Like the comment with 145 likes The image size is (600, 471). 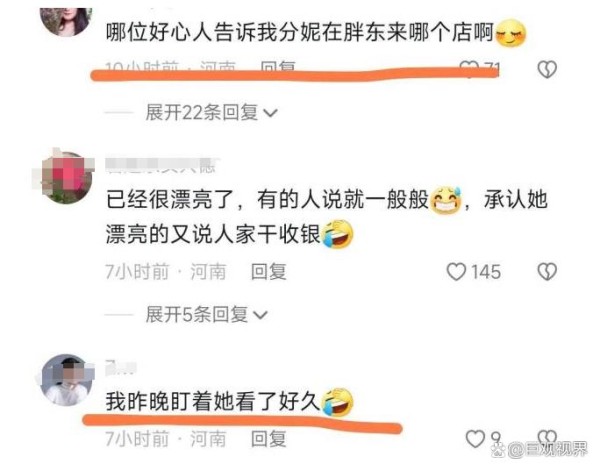point(456,272)
